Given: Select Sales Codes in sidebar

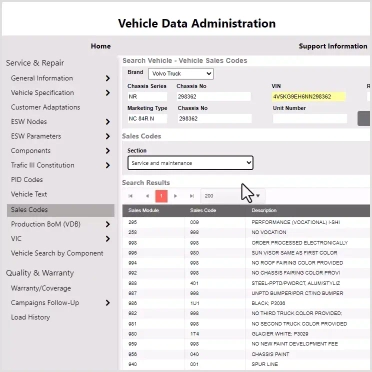Looking at the screenshot, I should (x=61, y=210).
